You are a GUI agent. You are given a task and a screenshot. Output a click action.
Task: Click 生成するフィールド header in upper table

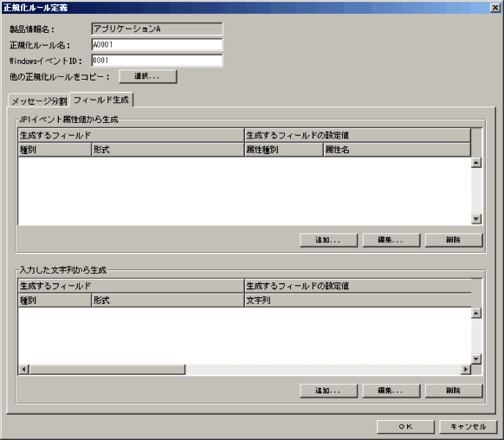click(x=132, y=135)
